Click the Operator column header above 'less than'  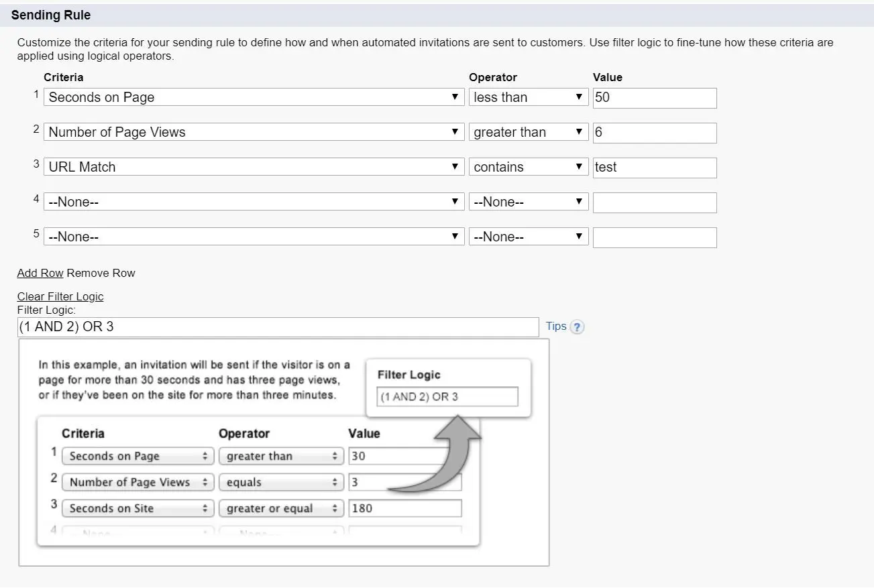493,77
